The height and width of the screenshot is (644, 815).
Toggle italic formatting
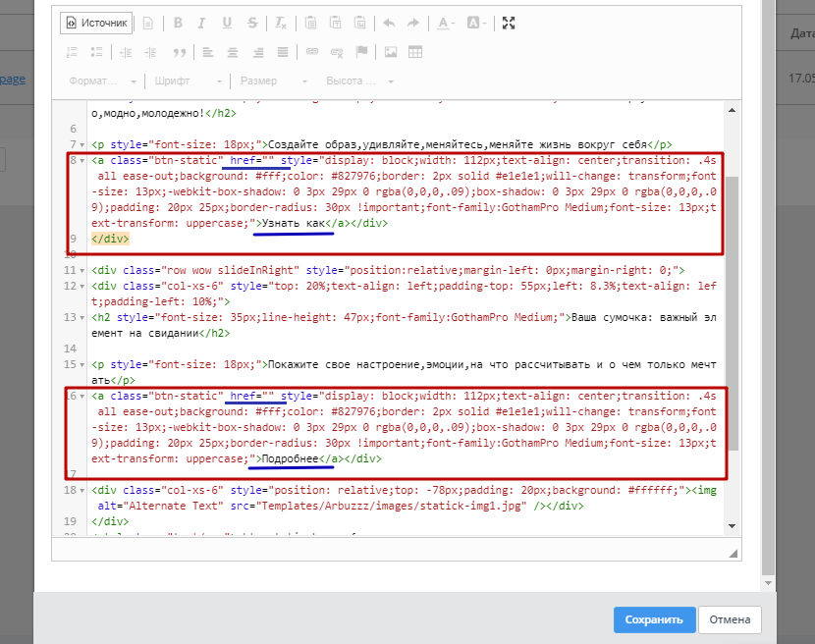(202, 23)
